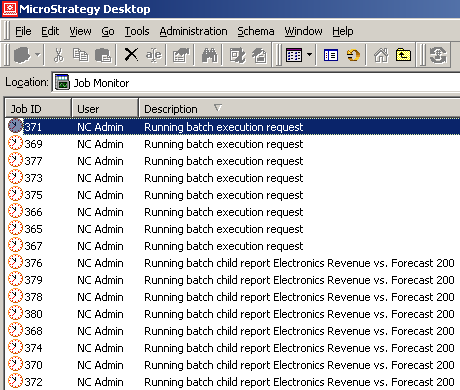Select job ID 378 row

[x=233, y=297]
